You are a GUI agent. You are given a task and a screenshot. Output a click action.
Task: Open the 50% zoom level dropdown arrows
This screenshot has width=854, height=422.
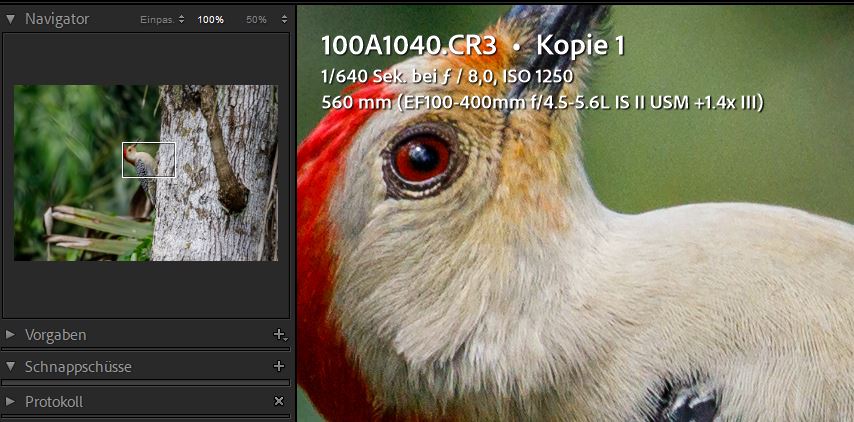tap(284, 20)
